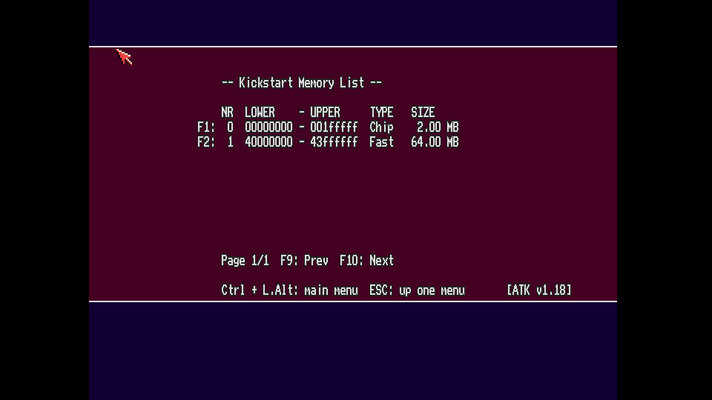
Task: Click the ATK v1.18 version label
Action: click(539, 291)
